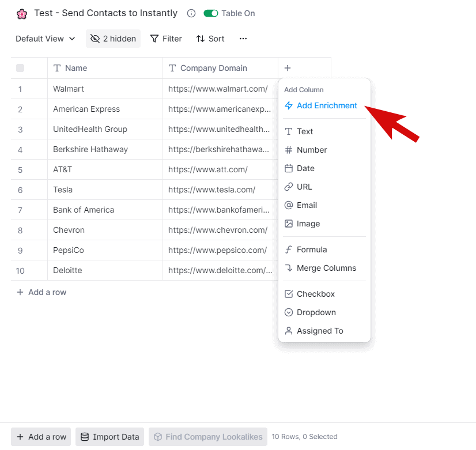Turn off the Table On switch
This screenshot has height=450, width=476.
[x=211, y=13]
